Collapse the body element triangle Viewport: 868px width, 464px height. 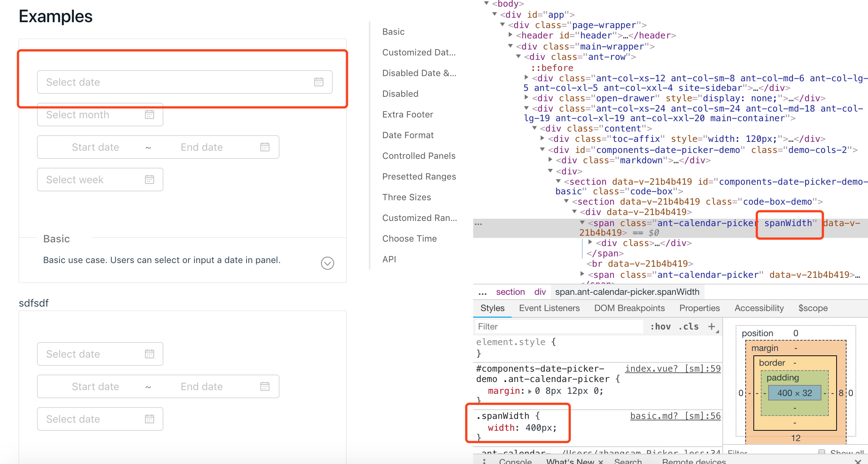coord(487,3)
